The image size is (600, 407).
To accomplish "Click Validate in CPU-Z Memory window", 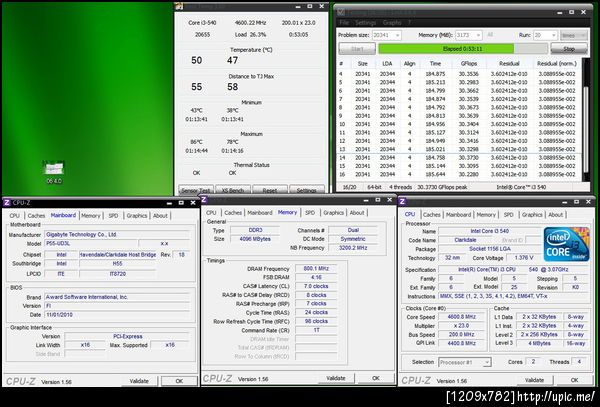I will pyautogui.click(x=336, y=378).
